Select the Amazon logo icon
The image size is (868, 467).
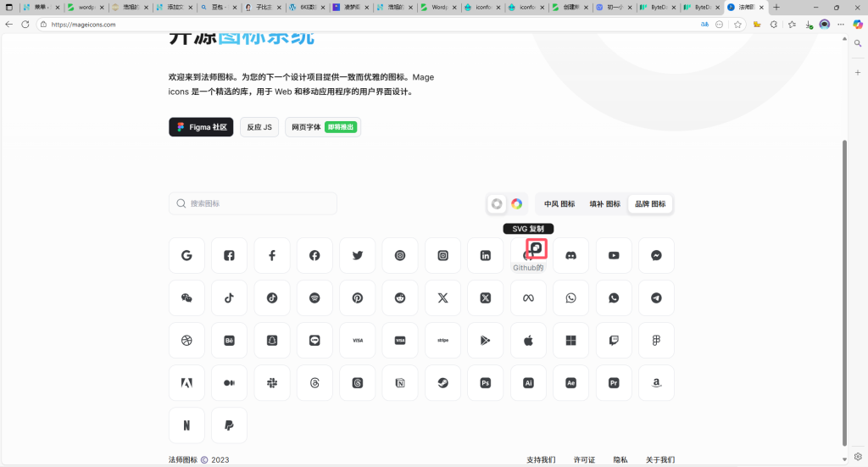coord(656,383)
